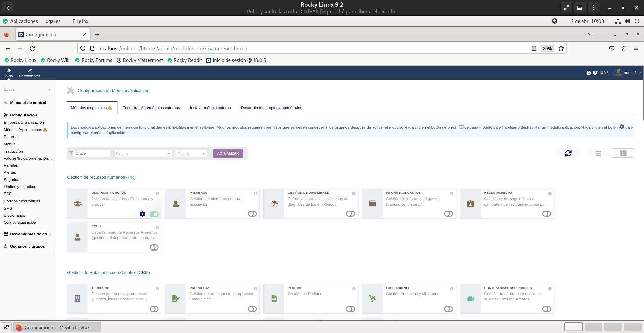Open the Origen filter dropdown
This screenshot has height=333, width=644.
coord(143,154)
